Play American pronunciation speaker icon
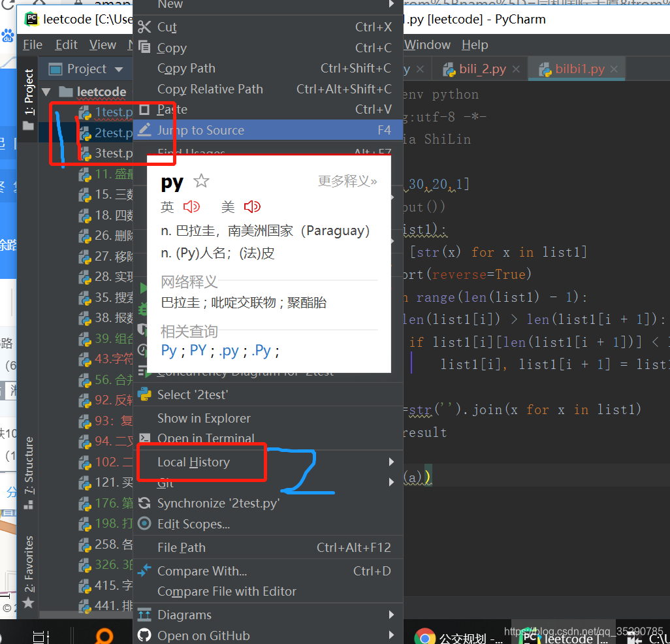The width and height of the screenshot is (670, 644). click(252, 207)
